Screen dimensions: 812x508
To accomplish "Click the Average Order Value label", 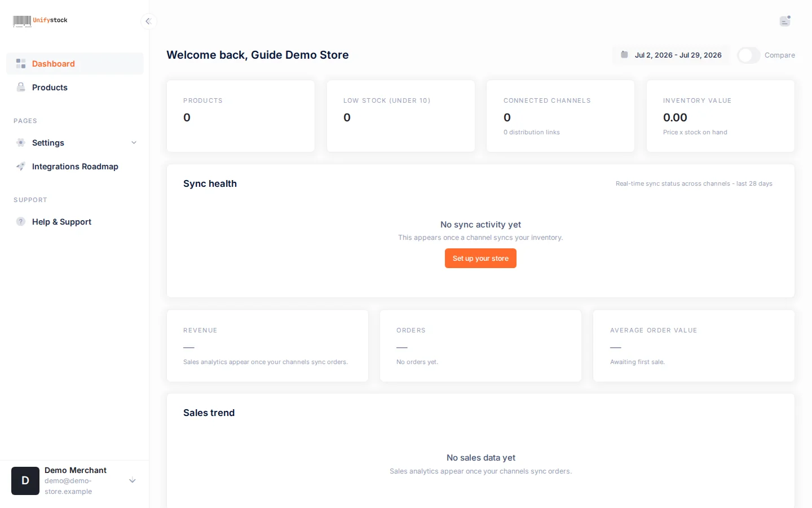I will click(x=654, y=330).
